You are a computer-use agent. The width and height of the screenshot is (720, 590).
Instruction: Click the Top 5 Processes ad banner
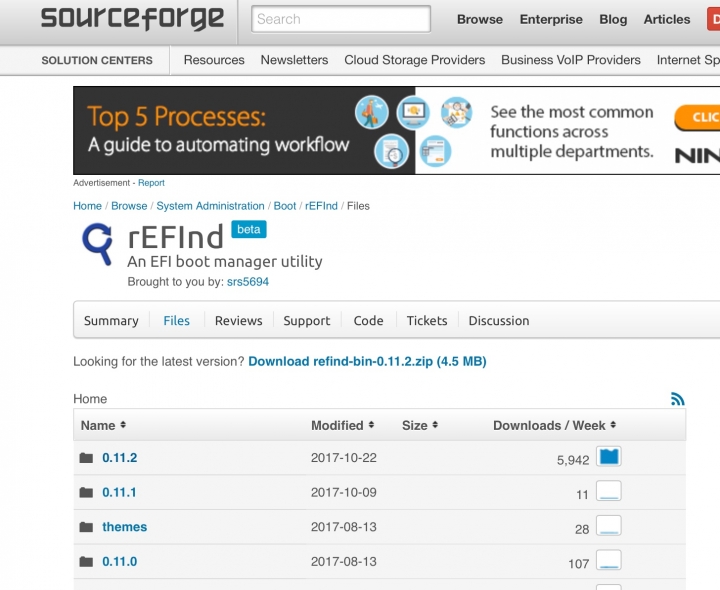tap(396, 130)
